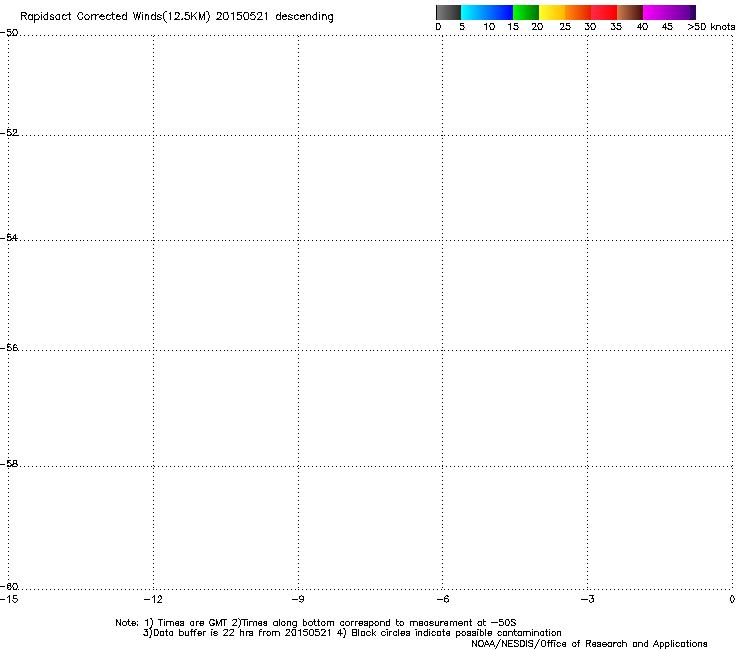Select the magenta-purple 40-50 knots color segment
The image size is (740, 650).
[669, 12]
